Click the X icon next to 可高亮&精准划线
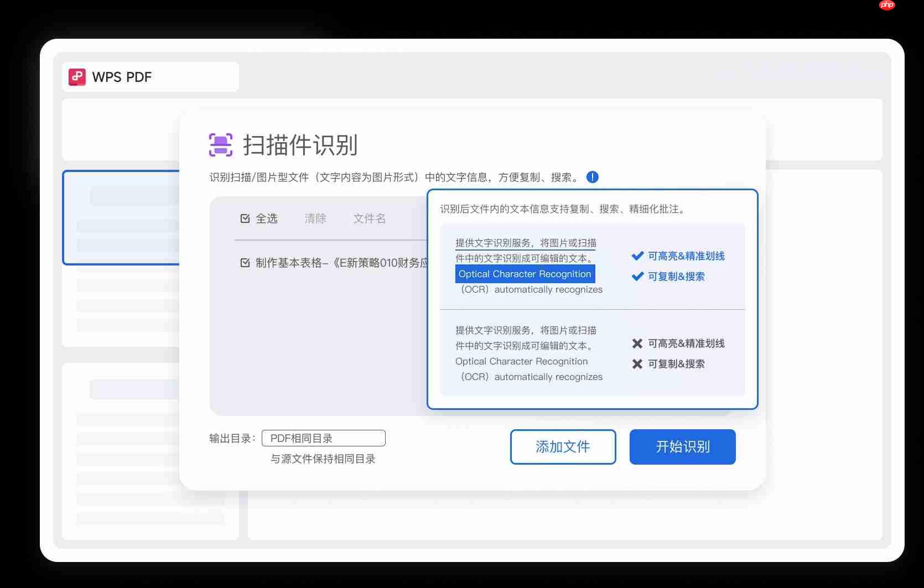924x588 pixels. [637, 343]
